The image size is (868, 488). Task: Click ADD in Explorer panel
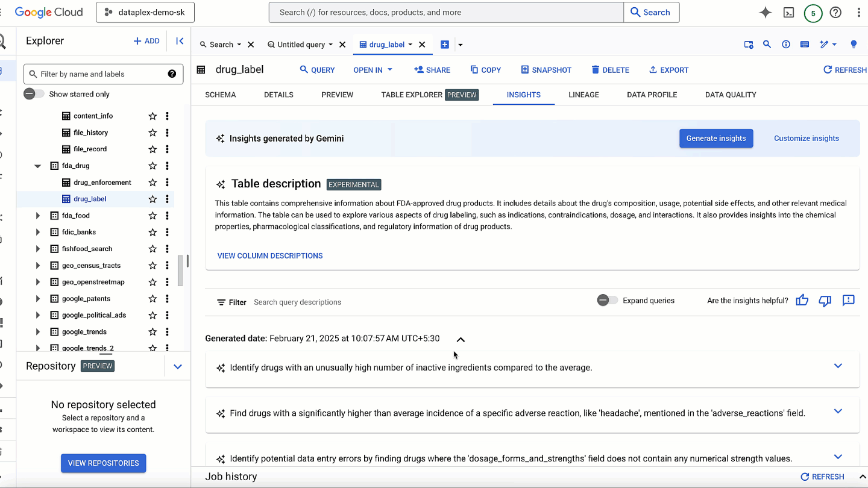(x=146, y=41)
